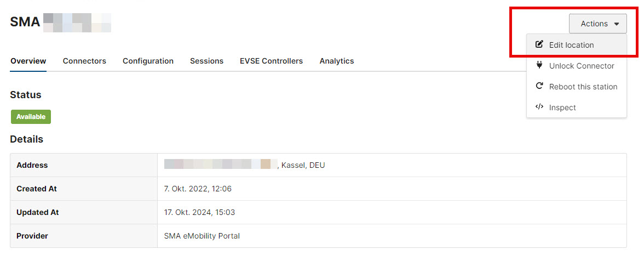This screenshot has height=255, width=644.
Task: Select the Overview tab
Action: click(28, 61)
